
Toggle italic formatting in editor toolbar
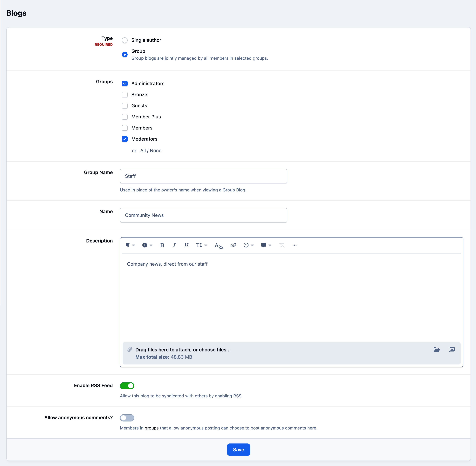point(174,245)
